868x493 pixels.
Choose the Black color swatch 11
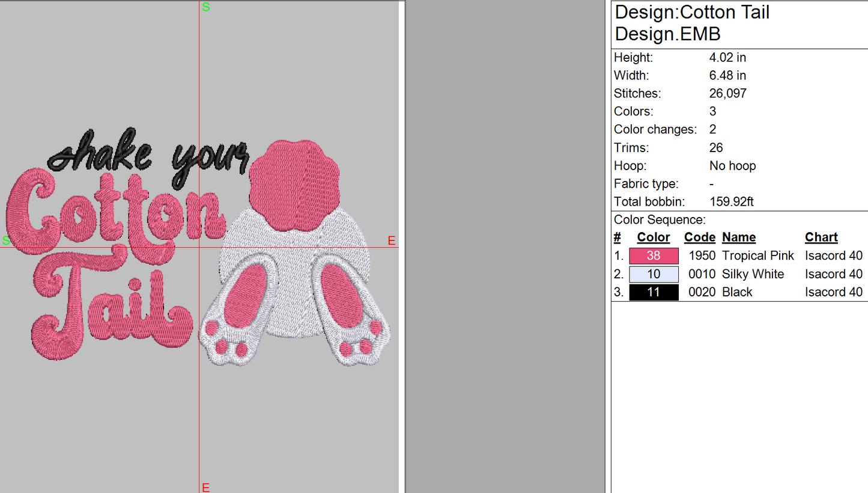pos(654,292)
